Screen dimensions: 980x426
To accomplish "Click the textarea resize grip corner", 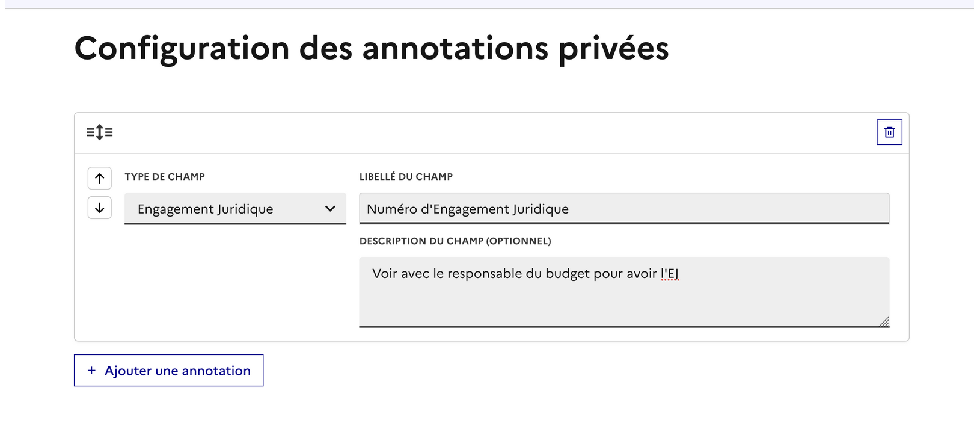I will (884, 323).
